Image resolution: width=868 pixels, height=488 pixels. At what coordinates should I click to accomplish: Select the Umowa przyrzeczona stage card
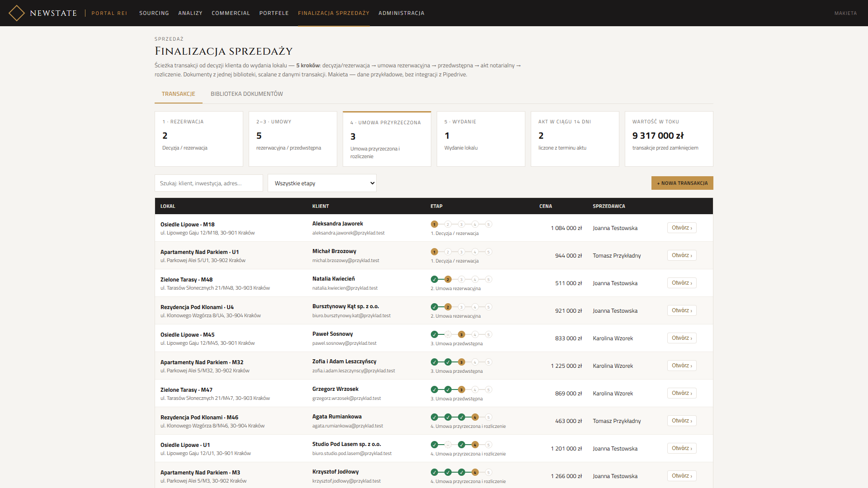(x=387, y=139)
